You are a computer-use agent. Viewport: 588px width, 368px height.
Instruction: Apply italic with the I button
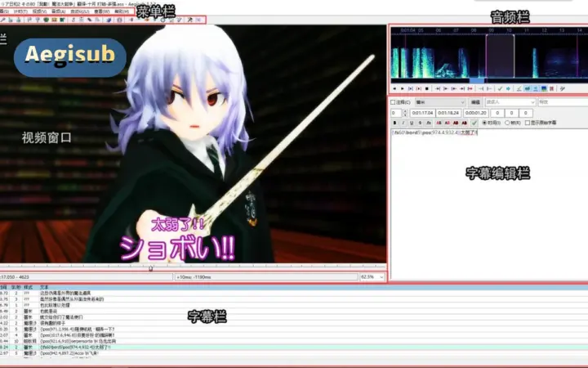[x=403, y=123]
